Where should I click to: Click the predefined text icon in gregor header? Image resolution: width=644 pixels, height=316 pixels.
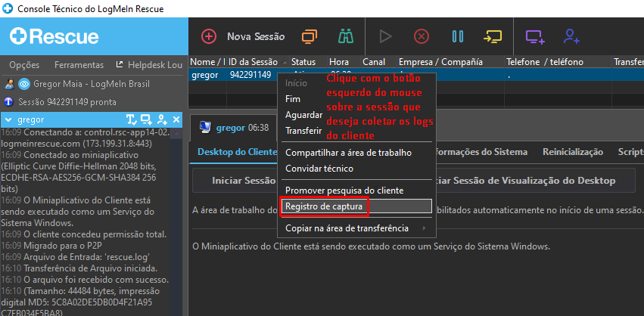(x=132, y=119)
